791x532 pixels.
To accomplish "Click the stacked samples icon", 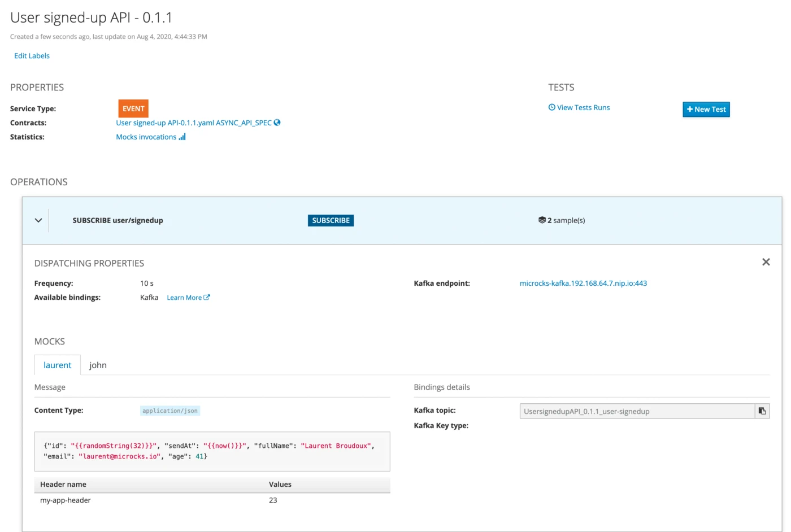I will (x=542, y=220).
